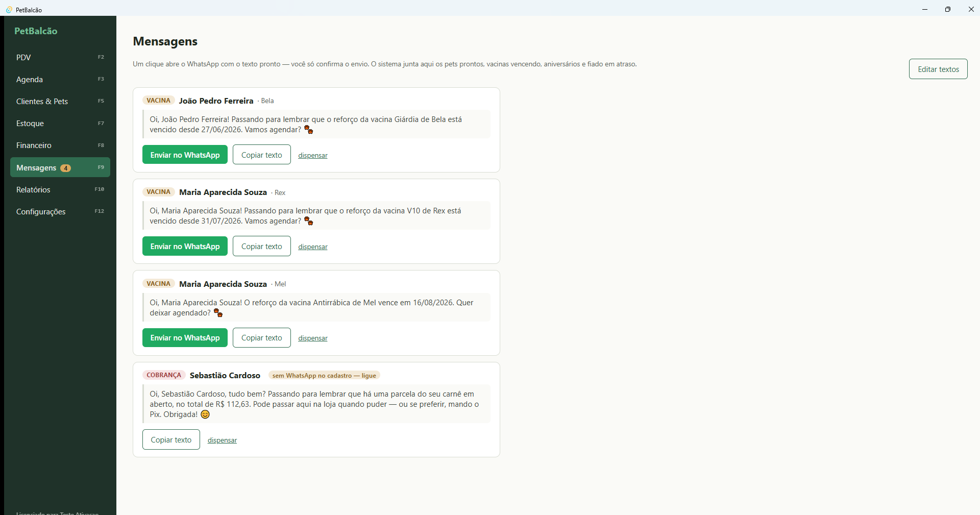Open the Estoque section

pos(60,123)
